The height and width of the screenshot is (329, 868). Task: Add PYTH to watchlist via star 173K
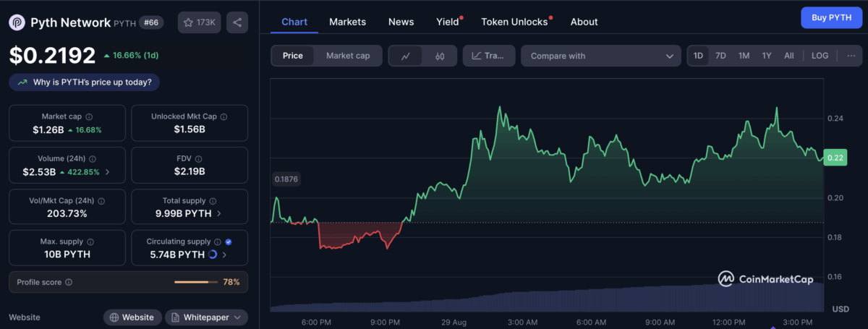(x=200, y=22)
